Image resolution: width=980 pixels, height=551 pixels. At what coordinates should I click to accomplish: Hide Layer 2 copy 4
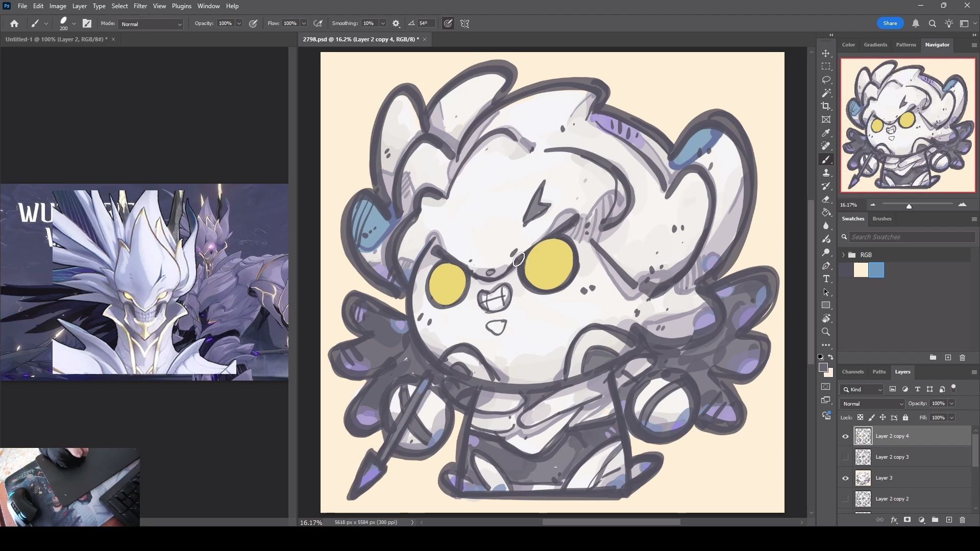pos(845,436)
